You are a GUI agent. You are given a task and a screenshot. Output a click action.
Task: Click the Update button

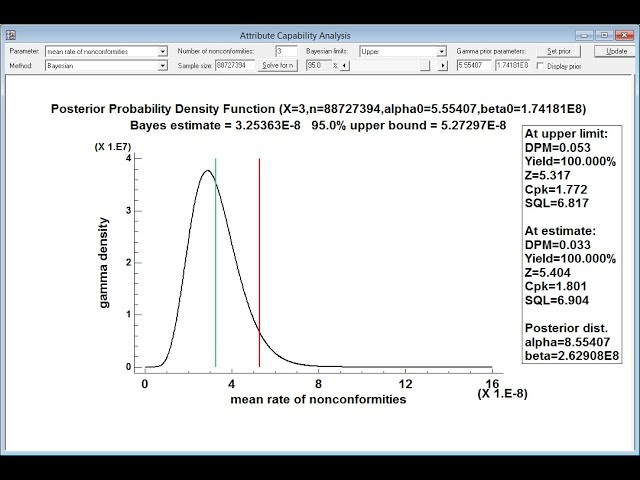point(616,51)
